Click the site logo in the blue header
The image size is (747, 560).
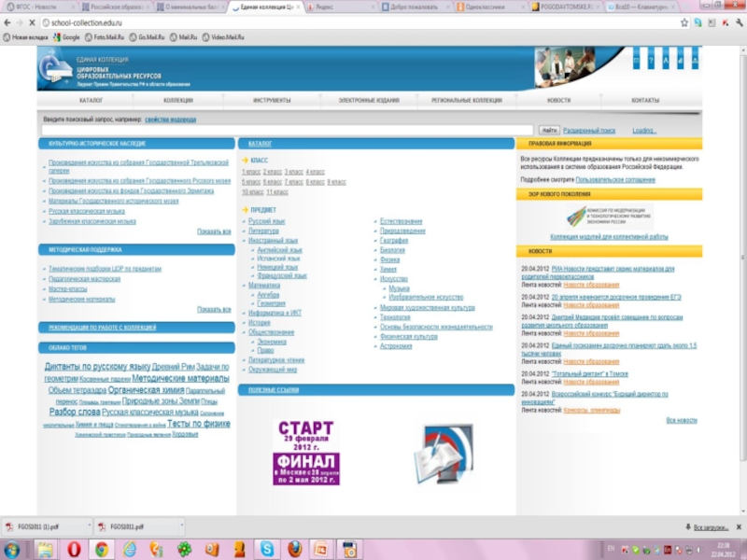[x=56, y=69]
